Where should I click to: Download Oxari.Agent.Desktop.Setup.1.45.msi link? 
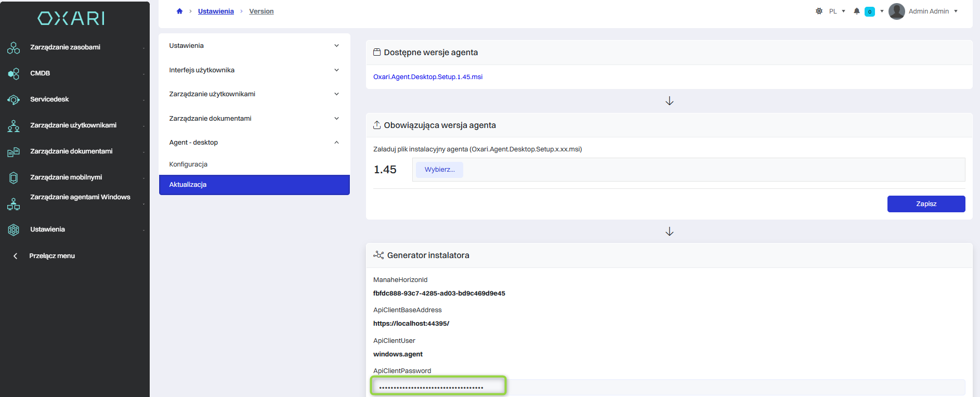(x=428, y=76)
